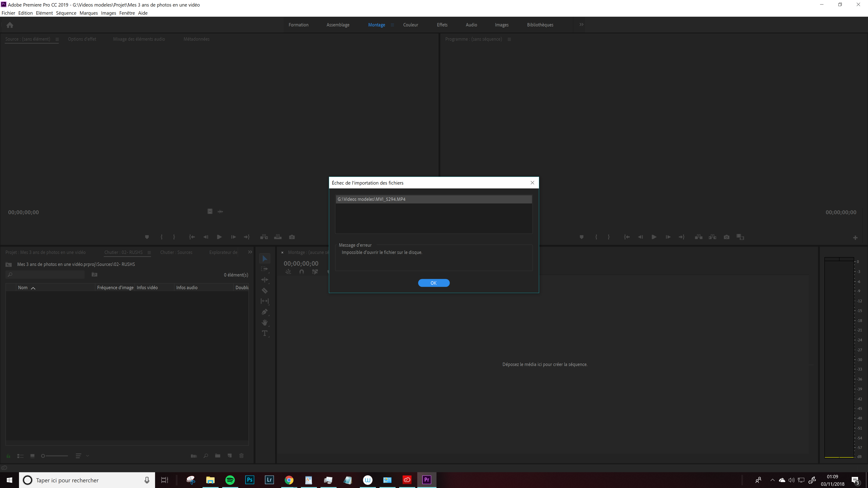Toggle project read-only lock icon
This screenshot has width=868, height=488.
[8, 456]
